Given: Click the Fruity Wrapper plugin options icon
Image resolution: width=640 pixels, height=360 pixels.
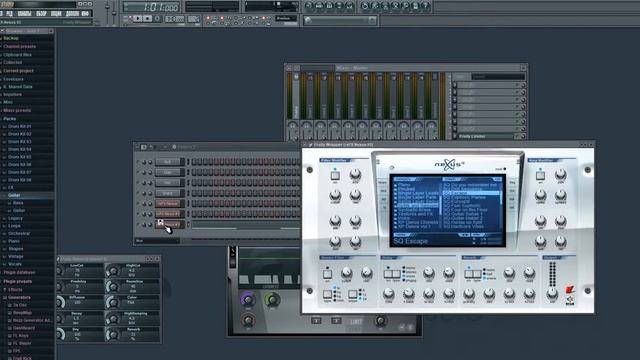Looking at the screenshot, I should tap(310, 145).
